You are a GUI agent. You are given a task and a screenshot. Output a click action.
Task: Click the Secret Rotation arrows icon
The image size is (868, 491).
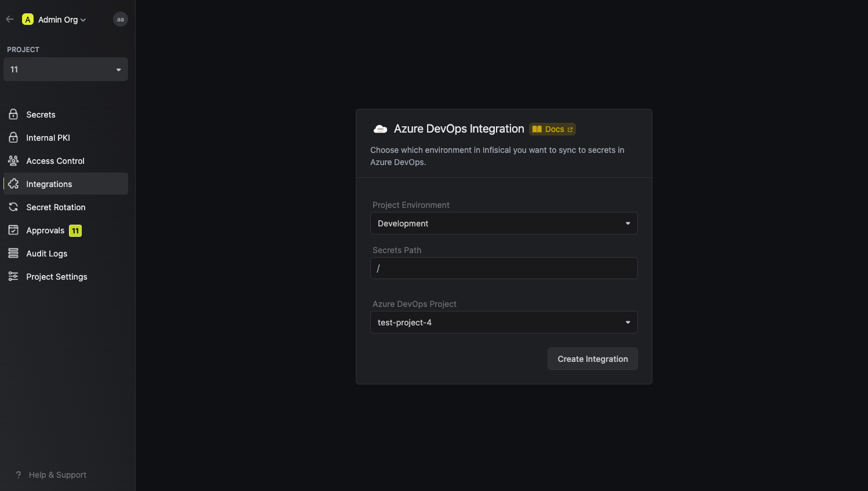[13, 207]
